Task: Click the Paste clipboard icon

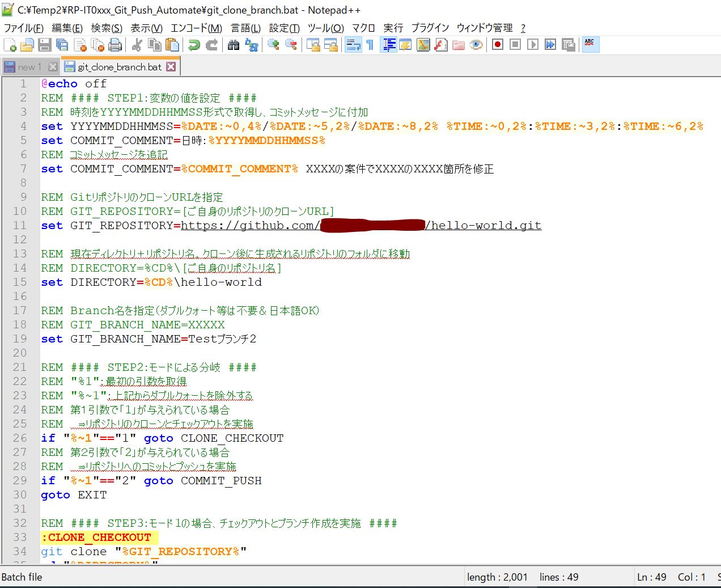Action: click(x=172, y=45)
